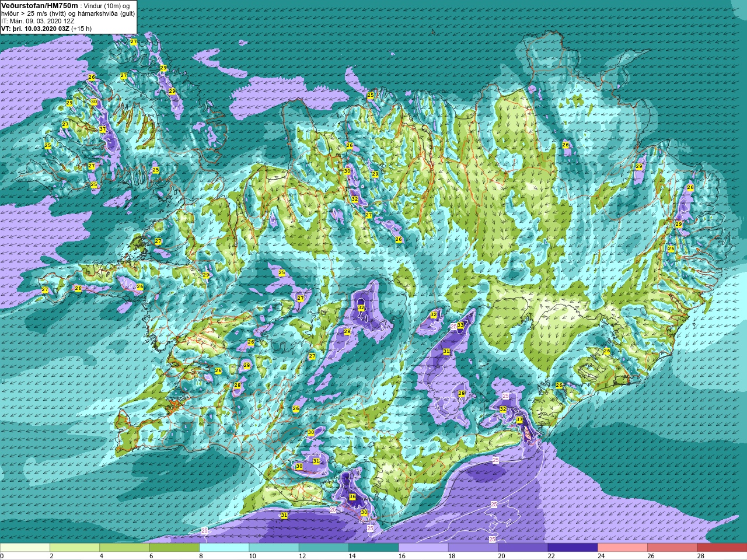Image resolution: width=747 pixels, height=560 pixels.
Task: Click the salmon 26–28 m/s legend swatch
Action: [672, 548]
